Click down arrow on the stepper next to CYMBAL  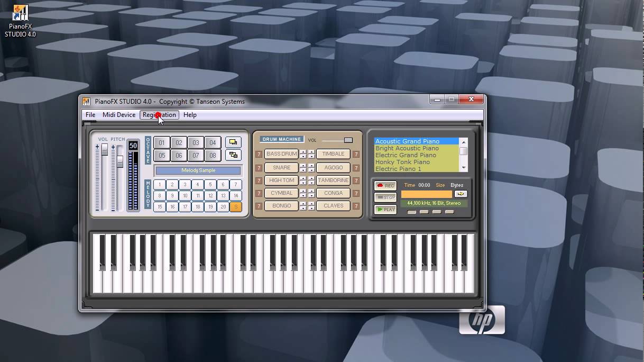pyautogui.click(x=303, y=196)
